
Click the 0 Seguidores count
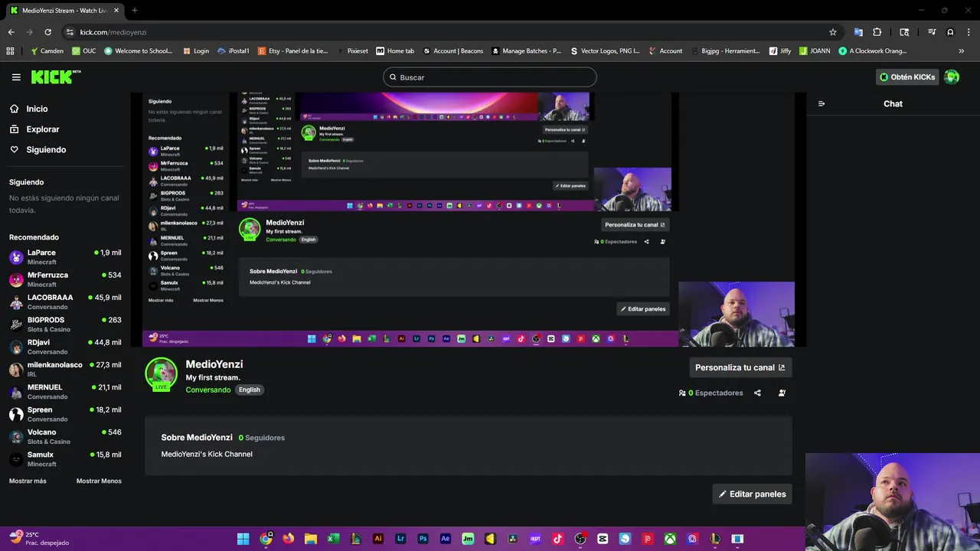[x=262, y=438]
